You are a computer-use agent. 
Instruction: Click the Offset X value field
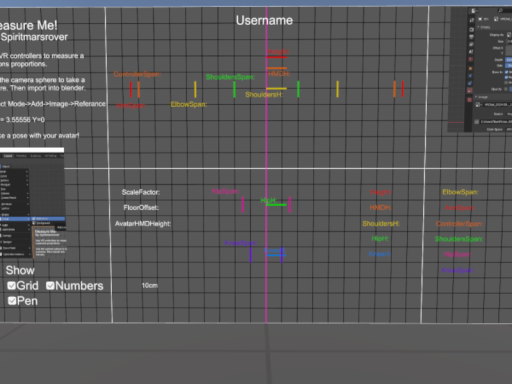[509, 48]
